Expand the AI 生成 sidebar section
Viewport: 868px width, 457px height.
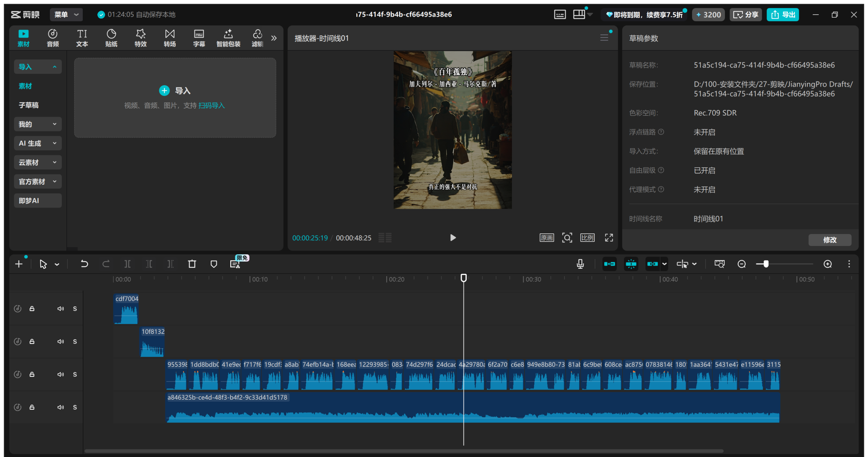[38, 143]
